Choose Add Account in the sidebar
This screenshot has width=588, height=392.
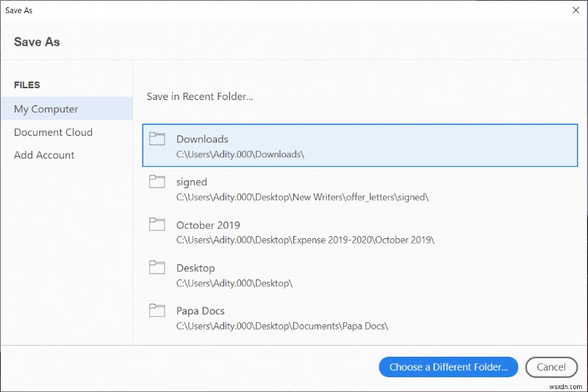pyautogui.click(x=44, y=155)
